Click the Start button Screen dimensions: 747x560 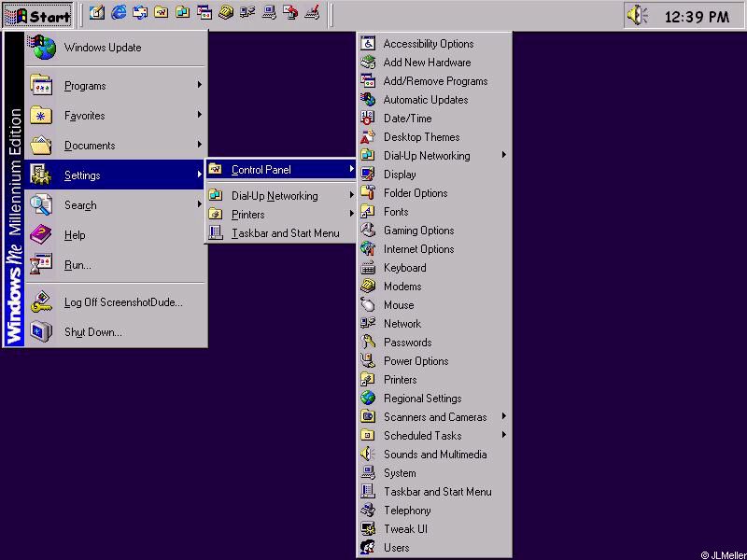coord(38,15)
